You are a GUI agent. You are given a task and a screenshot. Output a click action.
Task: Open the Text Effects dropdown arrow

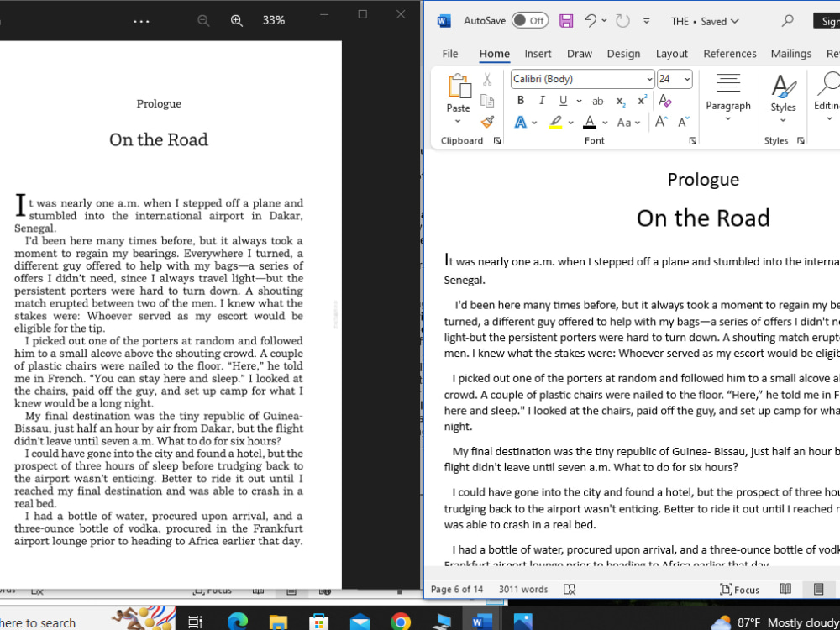click(534, 123)
